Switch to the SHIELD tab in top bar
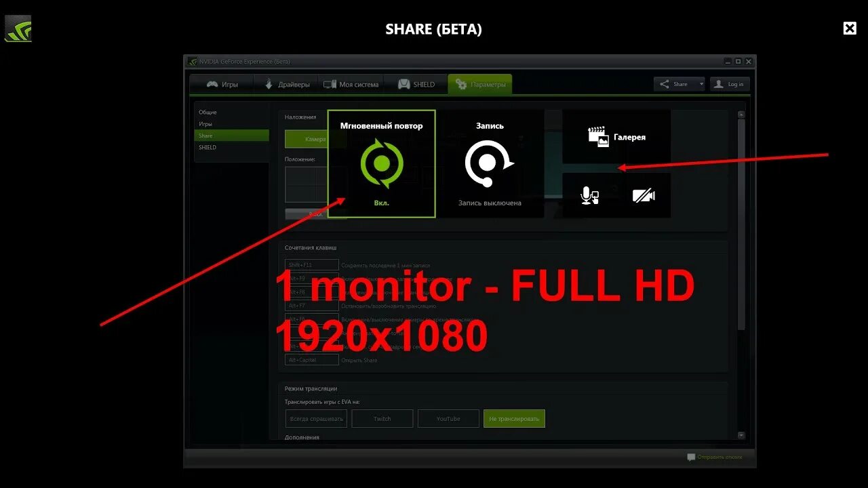868x488 pixels. pos(416,85)
